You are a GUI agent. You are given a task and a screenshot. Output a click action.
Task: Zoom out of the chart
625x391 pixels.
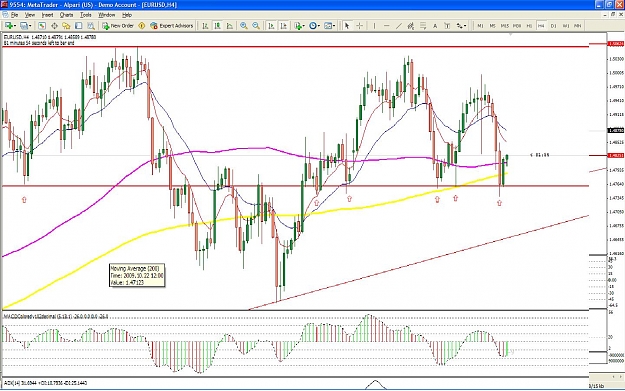coord(256,26)
